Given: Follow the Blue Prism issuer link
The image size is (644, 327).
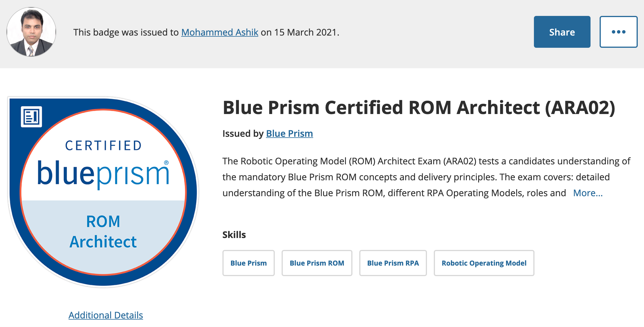Looking at the screenshot, I should click(x=289, y=133).
